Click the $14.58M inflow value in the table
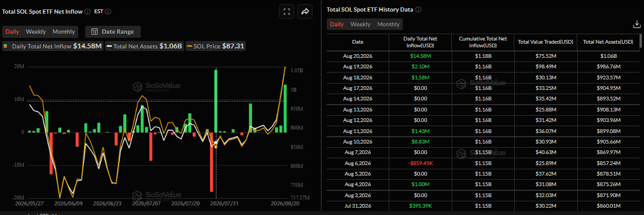This screenshot has height=215, width=644. [x=419, y=56]
